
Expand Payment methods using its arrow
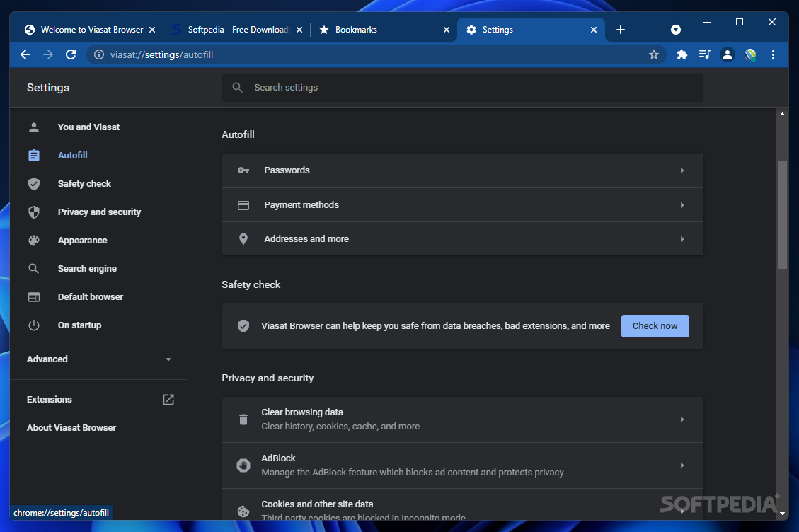682,205
